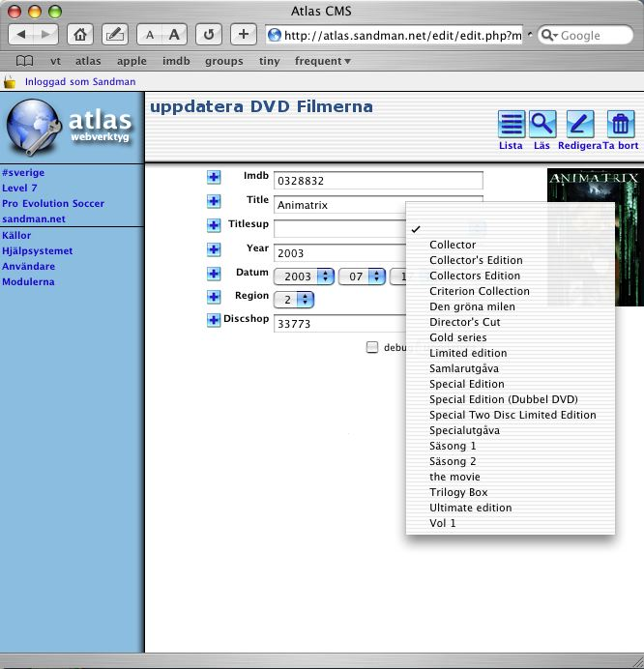Viewport: 644px width, 669px height.
Task: Open the Pro Evolution Soccer link
Action: [53, 204]
